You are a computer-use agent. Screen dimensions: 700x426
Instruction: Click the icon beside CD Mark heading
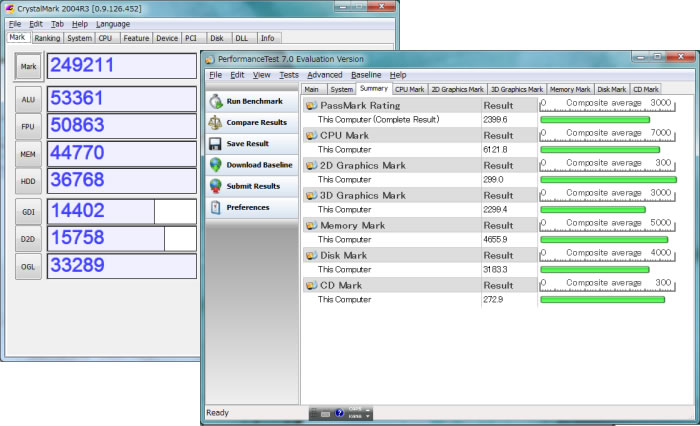(x=311, y=285)
